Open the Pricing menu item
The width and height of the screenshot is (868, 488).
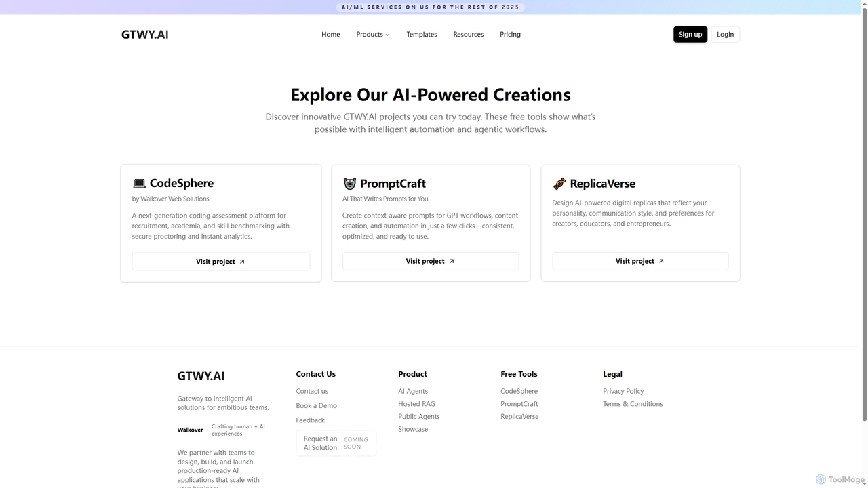point(510,35)
